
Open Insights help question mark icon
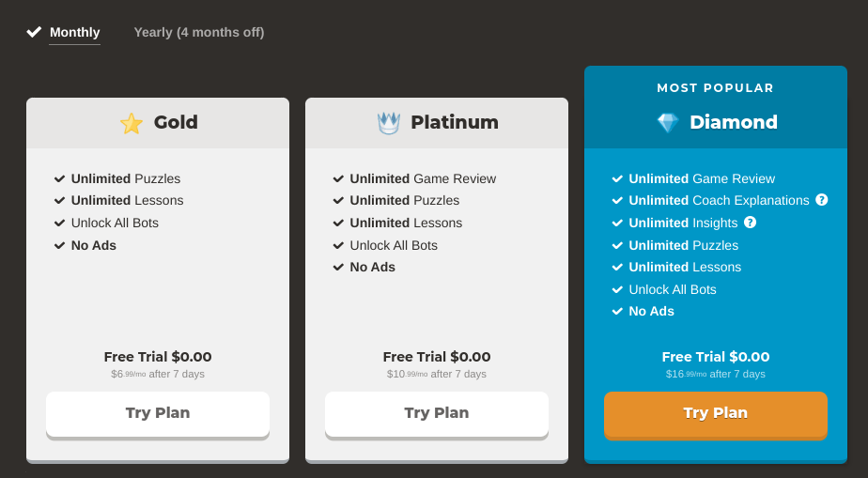click(750, 223)
